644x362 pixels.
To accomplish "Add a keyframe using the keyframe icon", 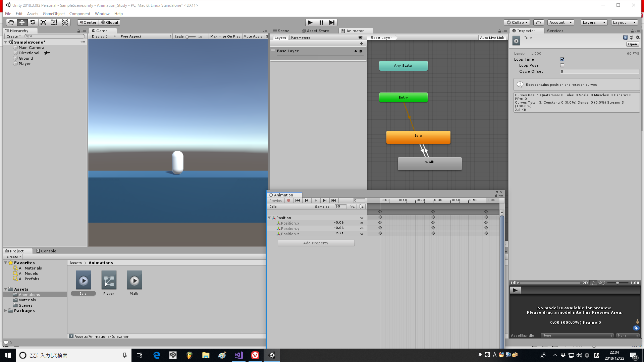I will tap(352, 206).
